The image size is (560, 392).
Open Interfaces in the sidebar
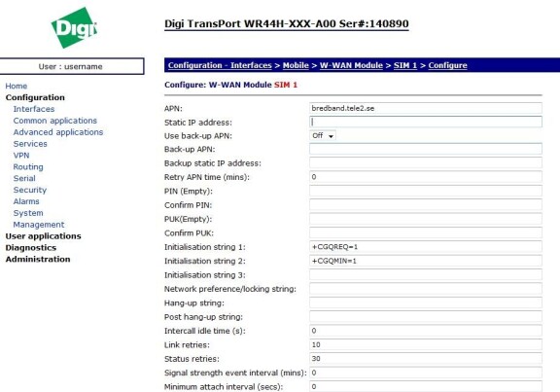pos(34,109)
